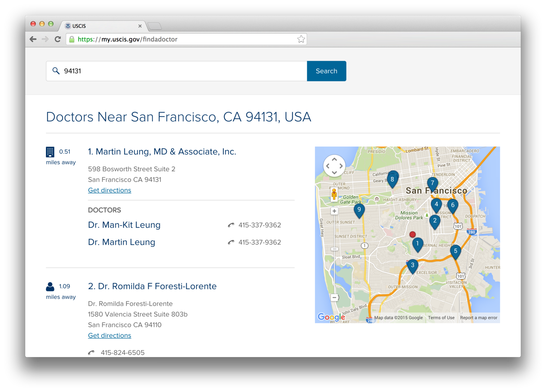Click the Street View pegman icon
Screen dimensions: 546x392
334,194
